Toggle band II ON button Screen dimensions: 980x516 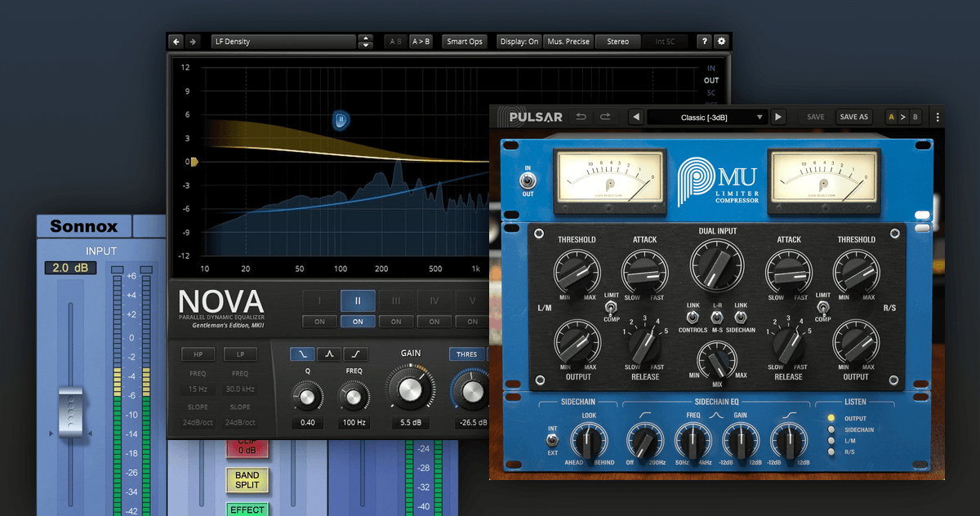point(358,321)
